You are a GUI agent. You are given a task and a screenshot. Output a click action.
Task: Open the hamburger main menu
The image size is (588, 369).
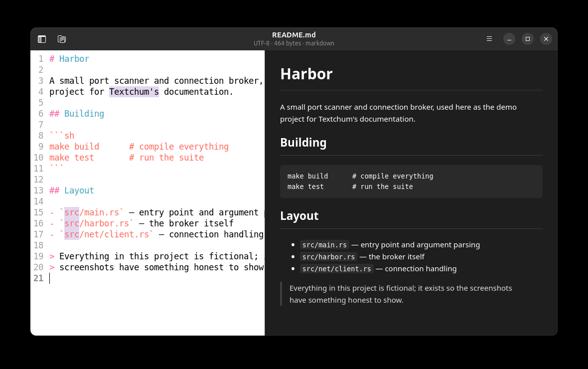point(489,39)
